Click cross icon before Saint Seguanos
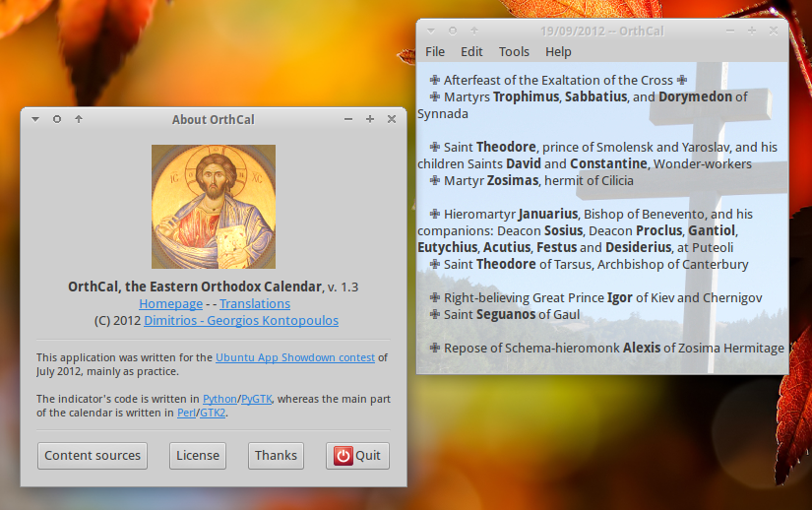 [434, 314]
